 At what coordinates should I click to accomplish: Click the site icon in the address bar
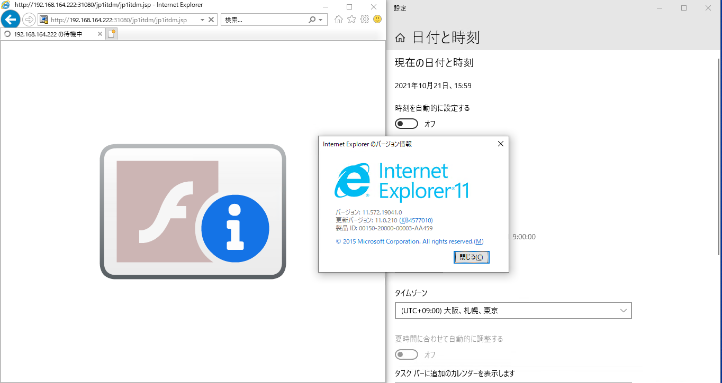(x=44, y=20)
